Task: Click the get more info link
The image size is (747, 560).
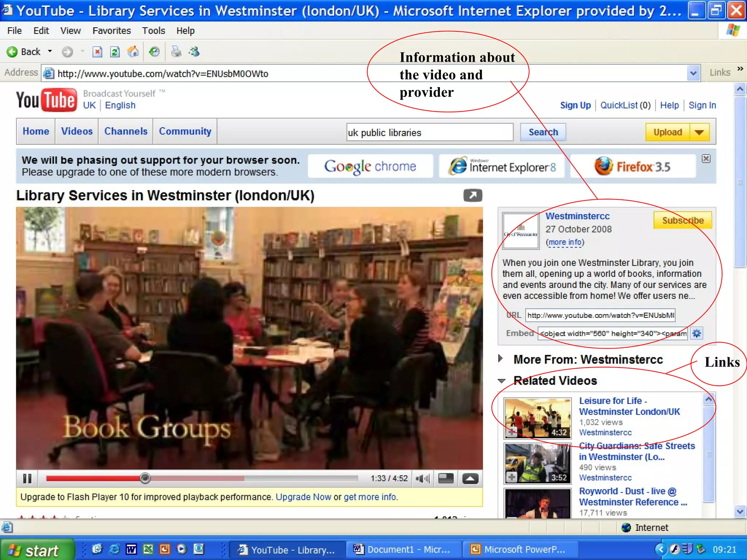Action: point(370,497)
